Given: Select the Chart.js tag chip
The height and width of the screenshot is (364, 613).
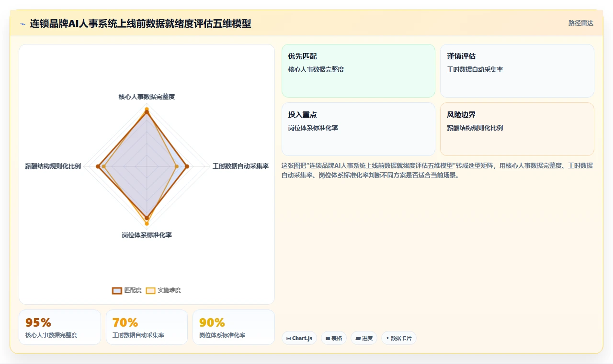Looking at the screenshot, I should click(299, 338).
